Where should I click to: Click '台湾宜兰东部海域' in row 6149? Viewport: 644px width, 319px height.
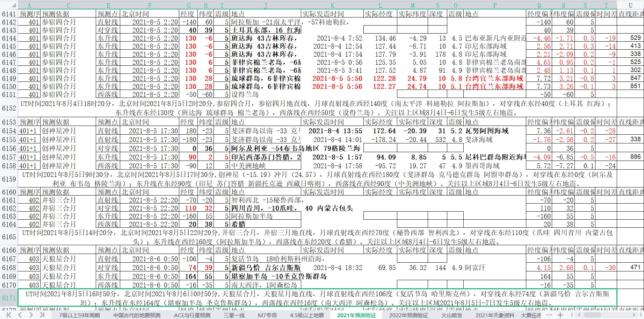coord(494,78)
